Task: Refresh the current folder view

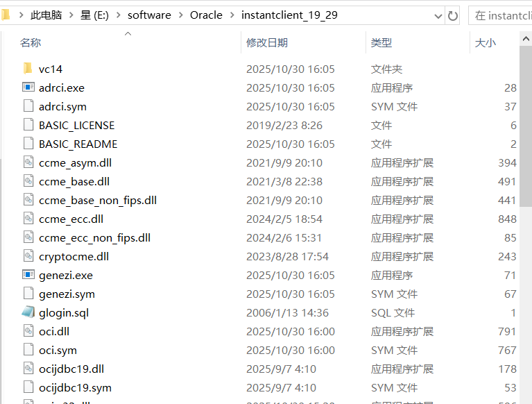Action: point(453,15)
